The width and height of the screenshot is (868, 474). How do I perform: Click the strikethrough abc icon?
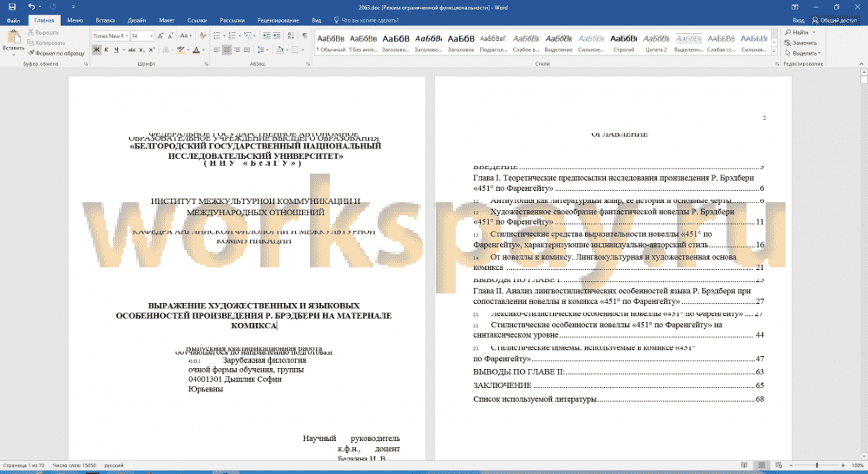132,49
